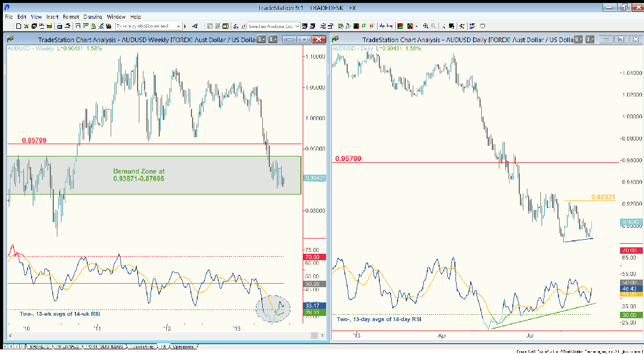Screen dimensions: 644x354
Task: Open the Format menu
Action: (x=71, y=17)
